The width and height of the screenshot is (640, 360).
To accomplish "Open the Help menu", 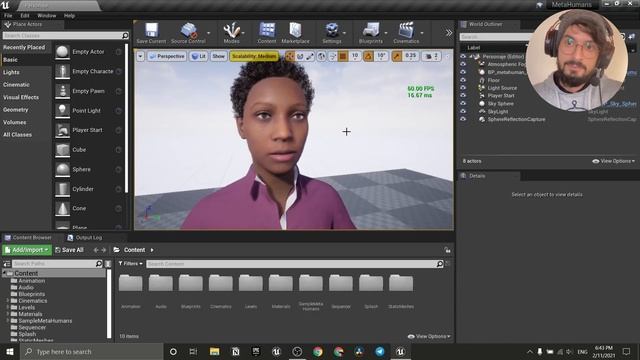I will click(x=69, y=16).
